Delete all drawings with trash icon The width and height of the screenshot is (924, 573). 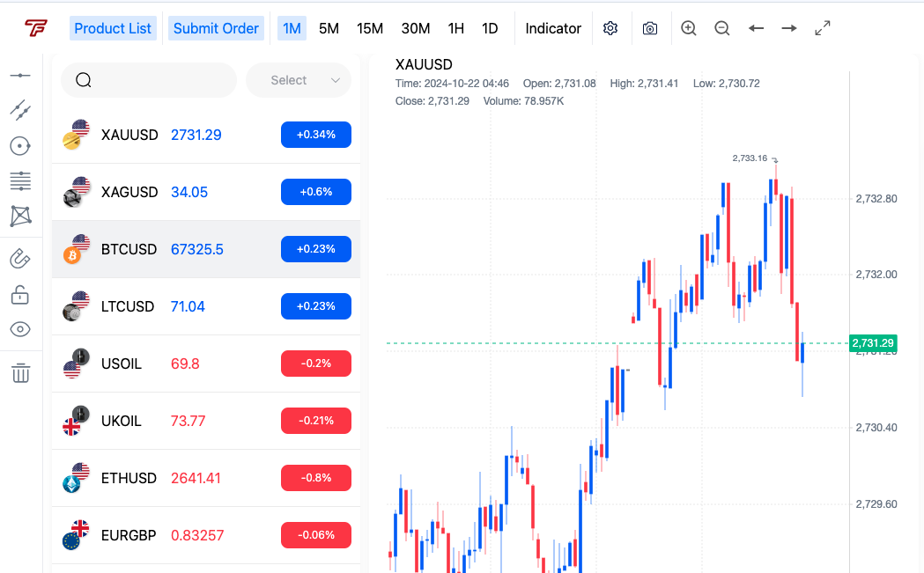coord(20,373)
